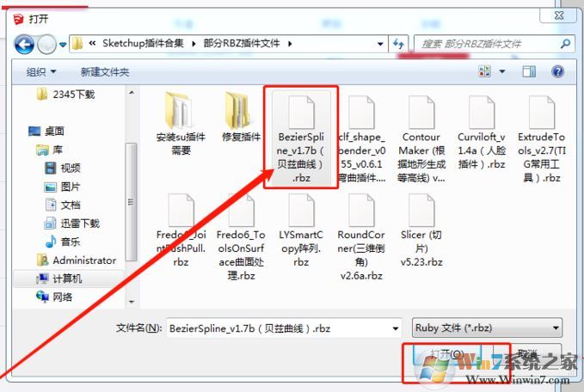
Task: Open 图片 library in sidebar
Action: (62, 187)
